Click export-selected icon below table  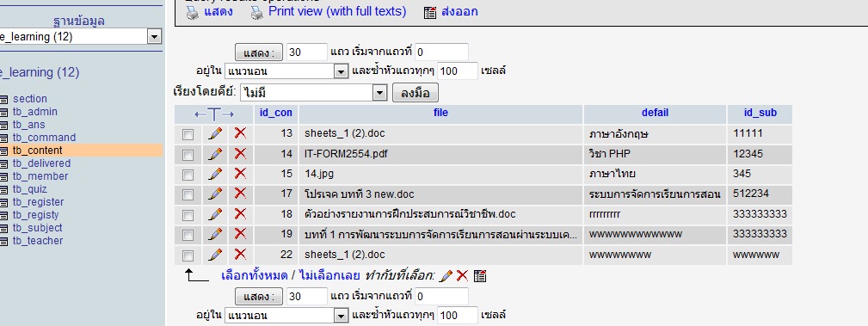[480, 275]
